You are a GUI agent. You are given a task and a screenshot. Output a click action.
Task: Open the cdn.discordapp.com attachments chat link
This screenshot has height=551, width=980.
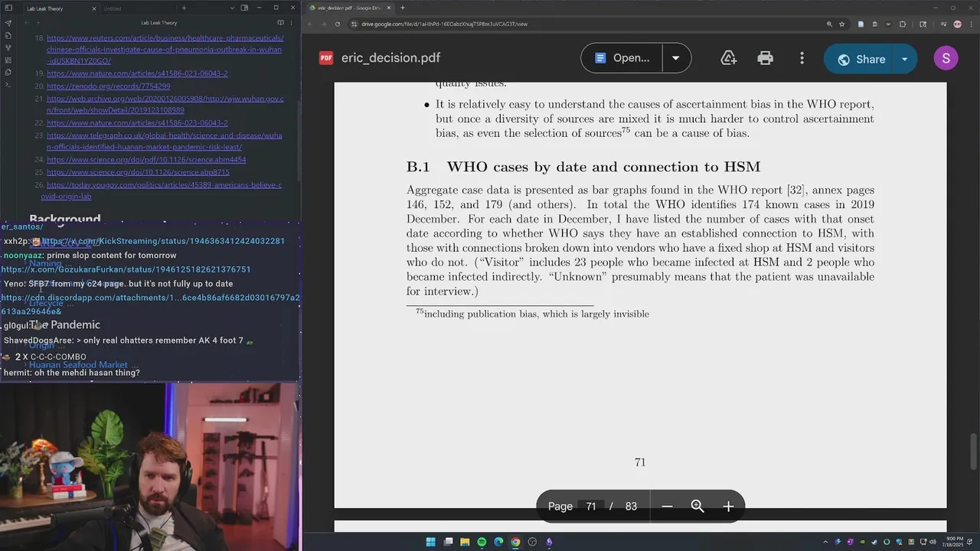click(151, 305)
